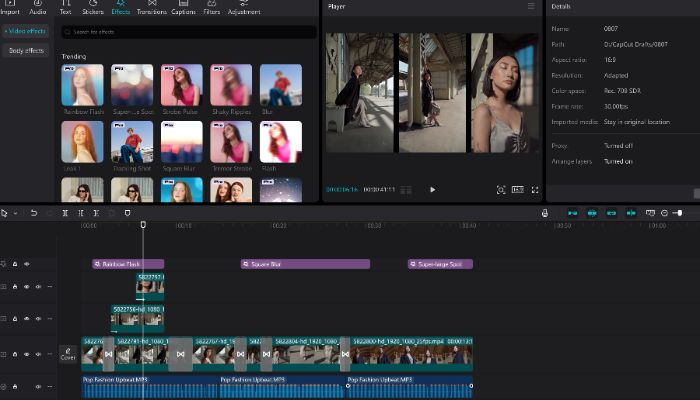700x400 pixels.
Task: Open more options for the 5822757 clip track
Action: click(x=50, y=287)
